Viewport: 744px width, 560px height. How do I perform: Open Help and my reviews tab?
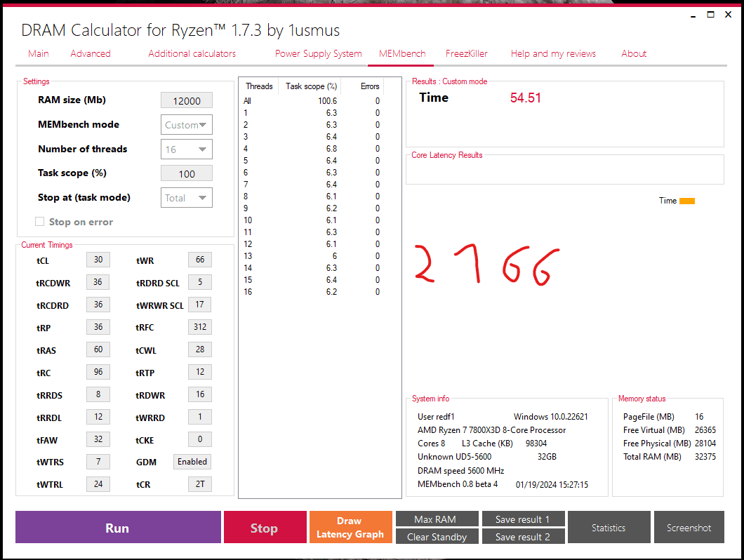553,53
